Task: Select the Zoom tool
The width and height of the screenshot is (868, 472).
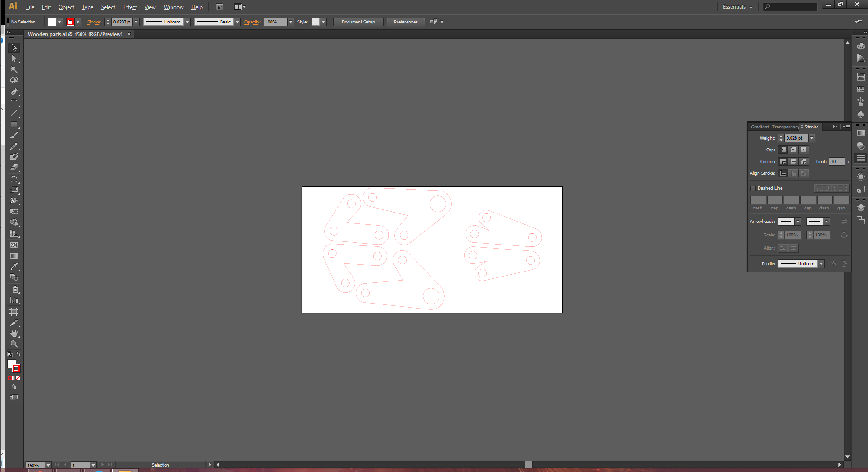Action: (14, 344)
